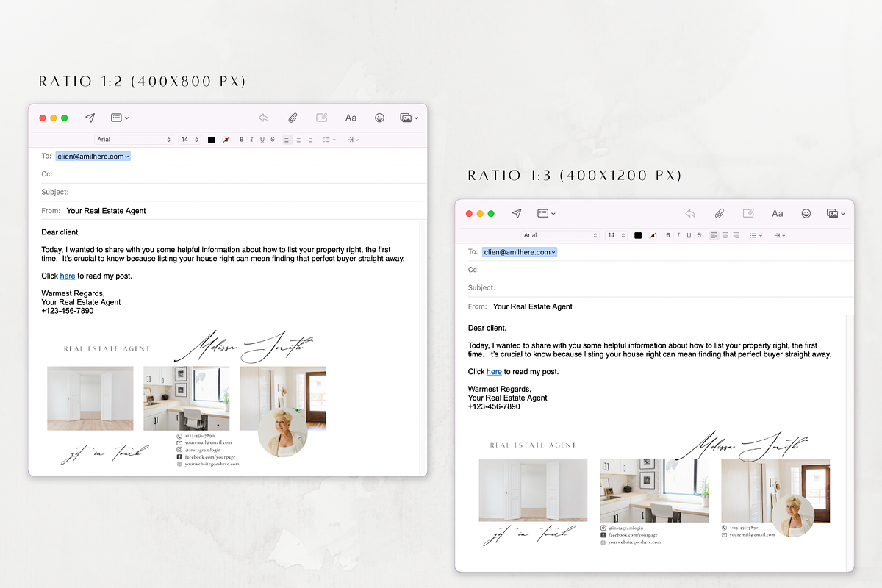Open header fields menu in 1:2 window
Screen dimensions: 882x588
[120, 118]
